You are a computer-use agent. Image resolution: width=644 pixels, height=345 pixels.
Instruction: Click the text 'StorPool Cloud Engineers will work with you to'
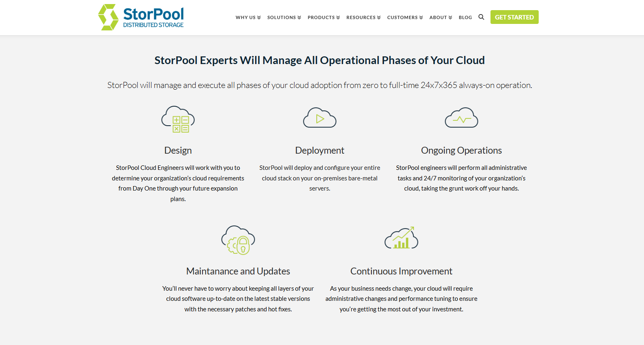[178, 168]
